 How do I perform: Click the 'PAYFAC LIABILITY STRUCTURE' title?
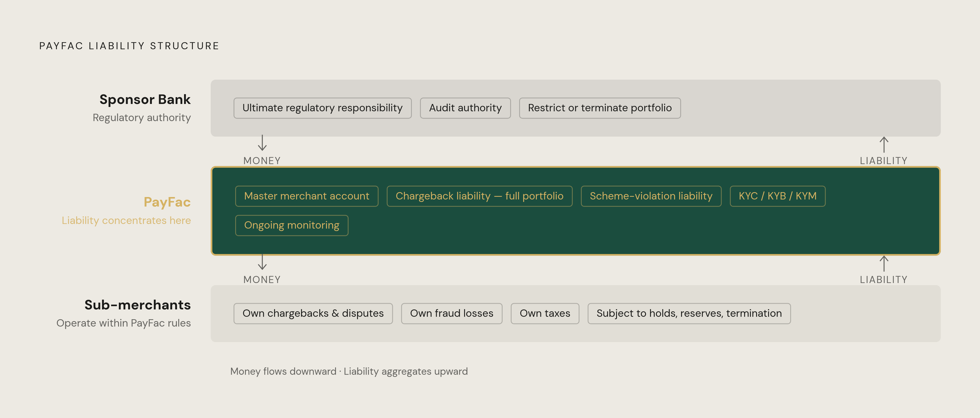pos(129,46)
